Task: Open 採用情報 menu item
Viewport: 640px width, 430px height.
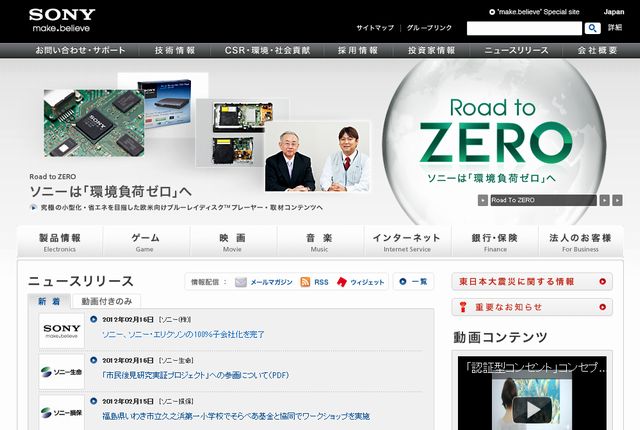Action: [x=358, y=51]
